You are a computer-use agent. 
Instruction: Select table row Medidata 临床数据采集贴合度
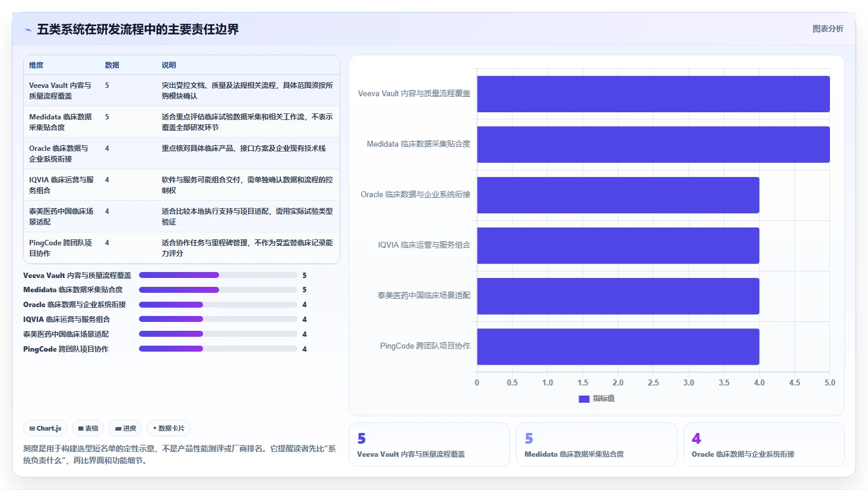(182, 122)
